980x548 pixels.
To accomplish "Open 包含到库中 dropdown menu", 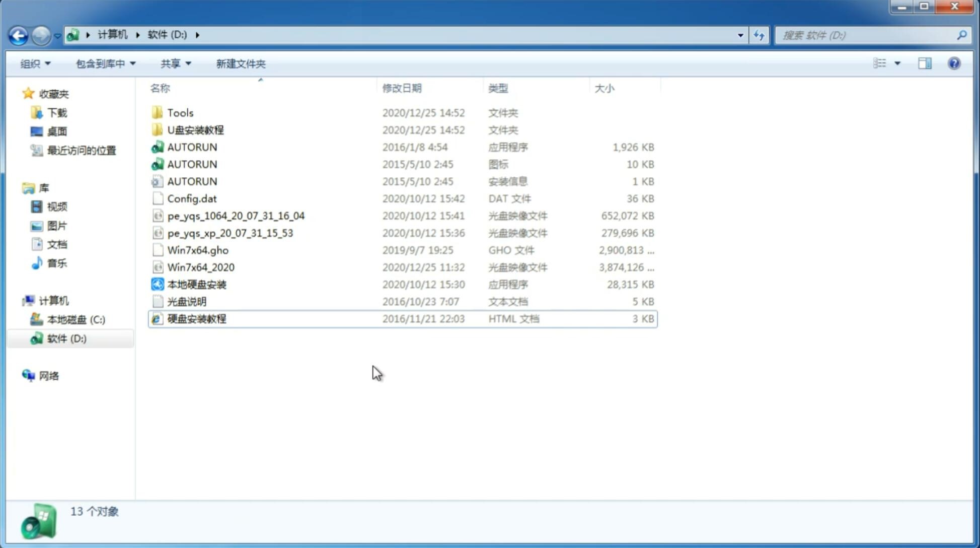I will point(105,63).
